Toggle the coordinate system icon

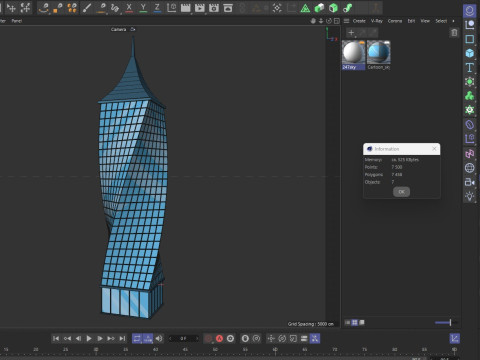(x=171, y=8)
